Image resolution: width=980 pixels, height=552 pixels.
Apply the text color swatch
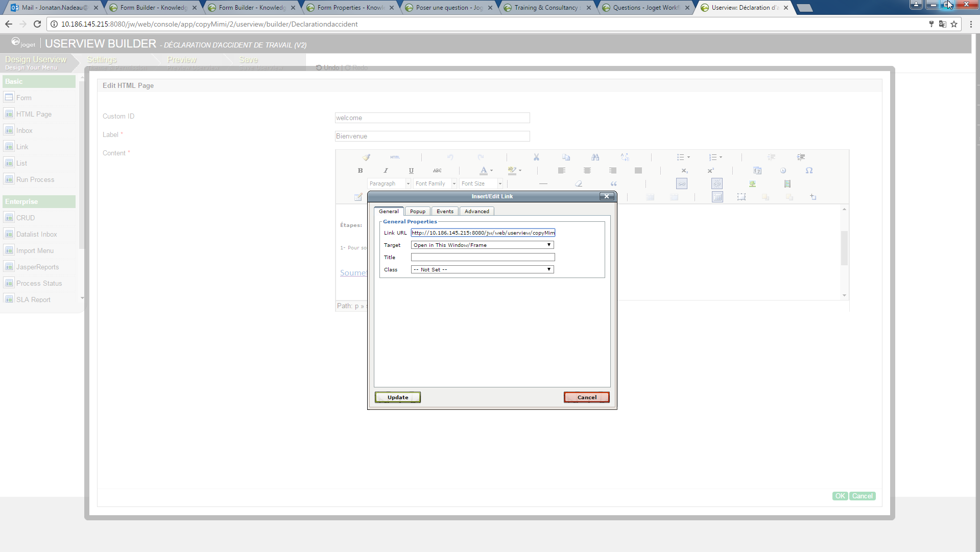(x=484, y=171)
